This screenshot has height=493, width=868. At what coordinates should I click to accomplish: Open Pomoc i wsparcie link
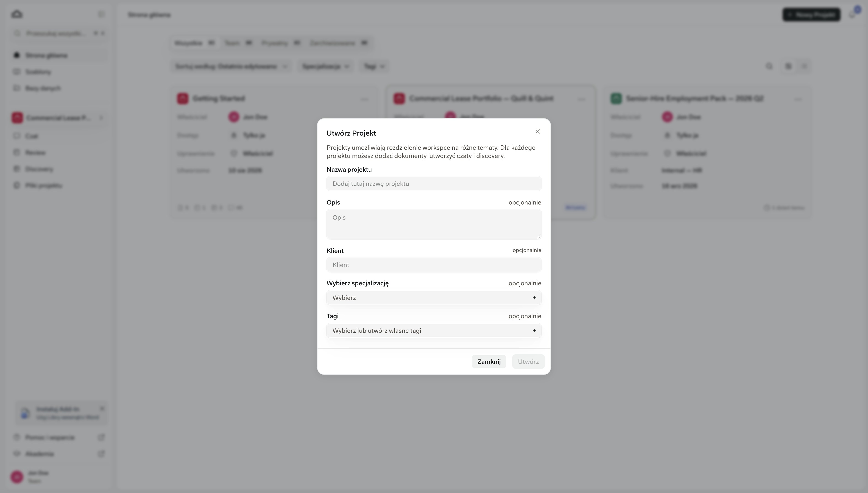(x=59, y=438)
